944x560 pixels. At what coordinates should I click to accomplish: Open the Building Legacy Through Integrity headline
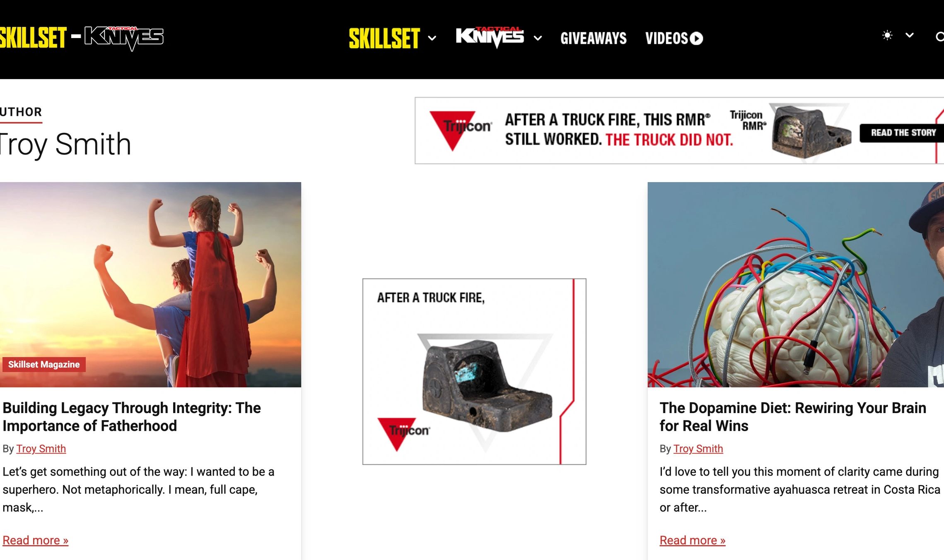[132, 417]
